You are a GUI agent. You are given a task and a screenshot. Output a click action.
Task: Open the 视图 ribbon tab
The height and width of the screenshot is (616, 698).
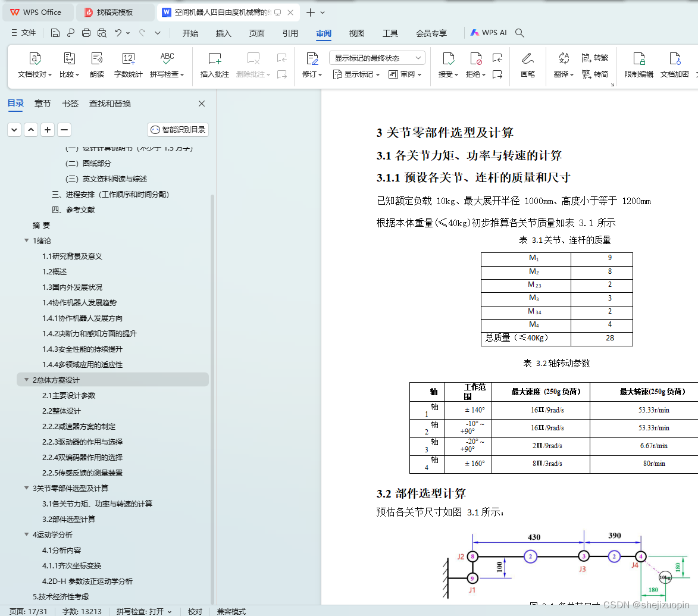pos(357,33)
